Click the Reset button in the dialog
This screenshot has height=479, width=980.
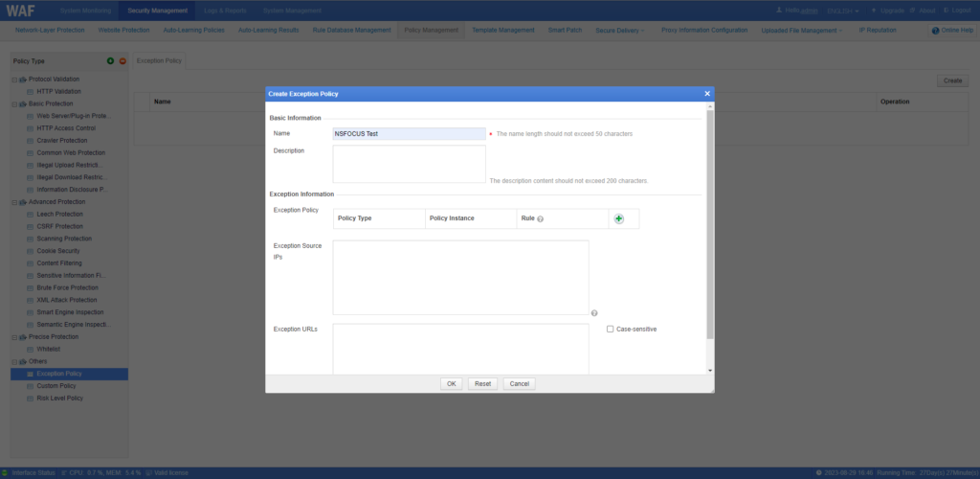click(482, 384)
